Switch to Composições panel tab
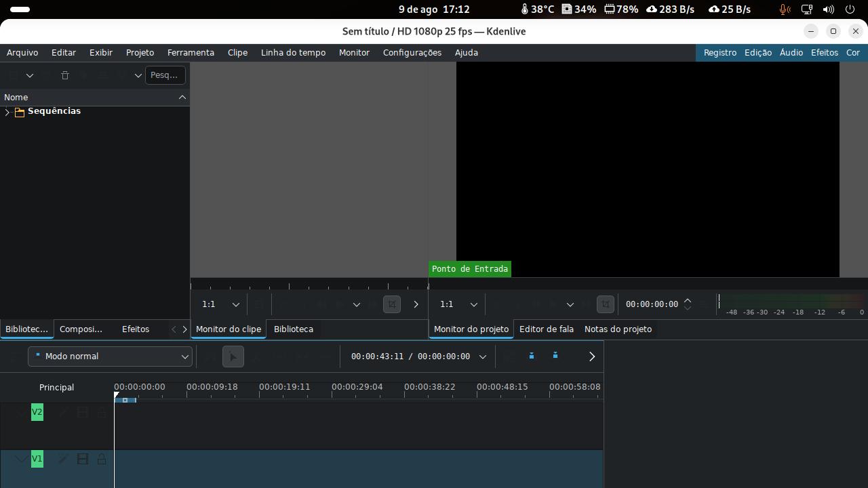Screen dimensions: 868x488 pos(81,329)
